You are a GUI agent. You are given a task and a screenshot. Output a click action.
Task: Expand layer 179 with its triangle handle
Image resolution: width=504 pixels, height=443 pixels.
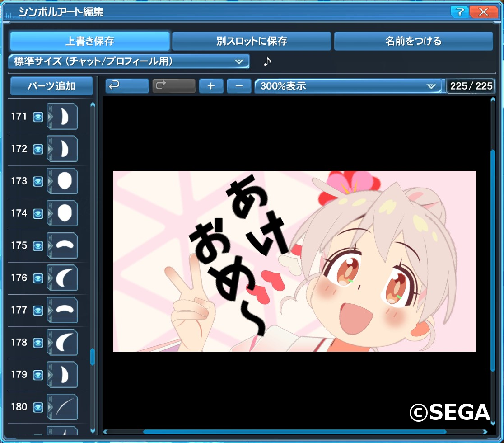[50, 374]
